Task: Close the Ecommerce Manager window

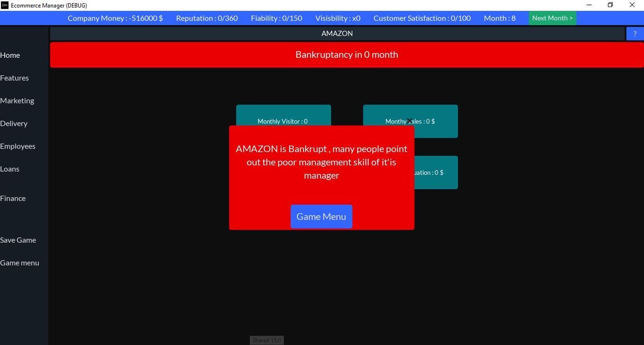Action: tap(632, 5)
